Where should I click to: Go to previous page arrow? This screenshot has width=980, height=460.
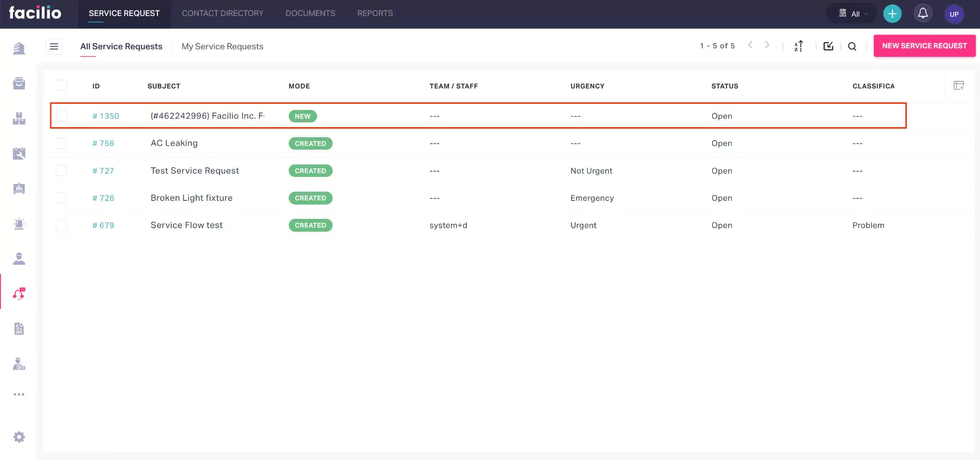750,45
